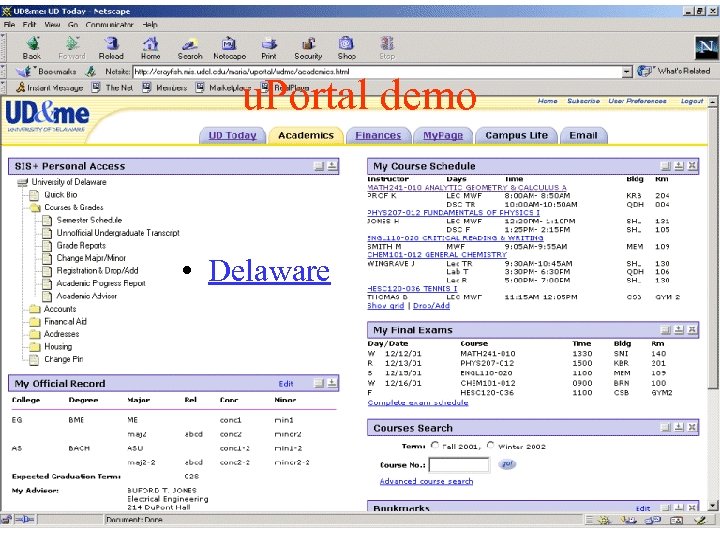
Task: Collapse the Courses & Grades folder
Action: [x=36, y=208]
